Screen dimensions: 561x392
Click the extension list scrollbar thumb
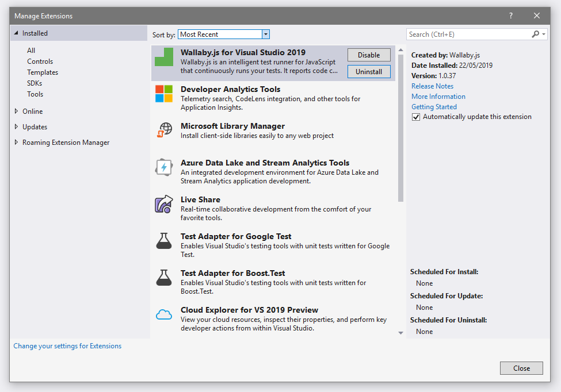[400, 128]
